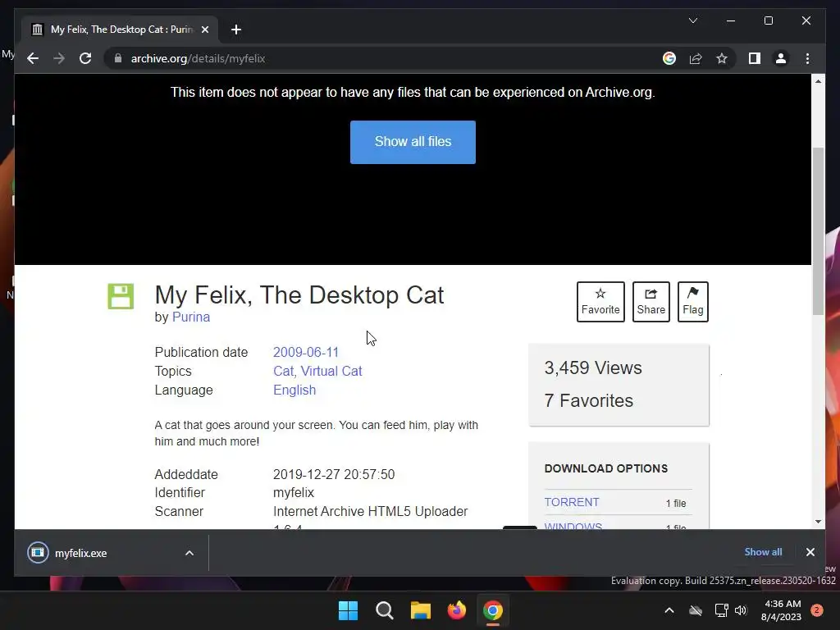Open notifications badge showing 2

point(817,610)
